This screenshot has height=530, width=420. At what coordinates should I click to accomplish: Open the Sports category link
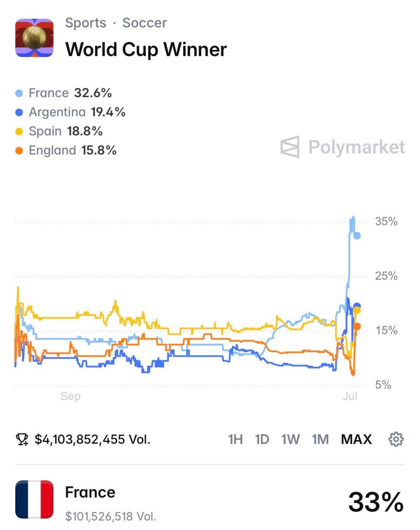(86, 23)
